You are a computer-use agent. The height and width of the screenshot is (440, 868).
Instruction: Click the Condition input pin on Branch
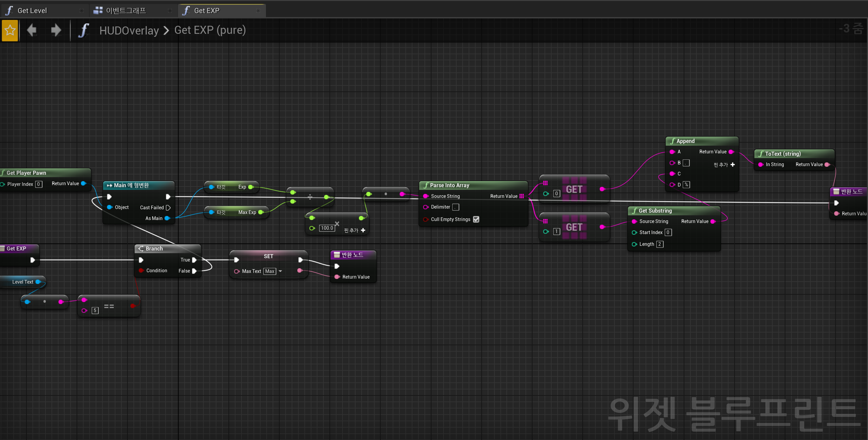(141, 271)
